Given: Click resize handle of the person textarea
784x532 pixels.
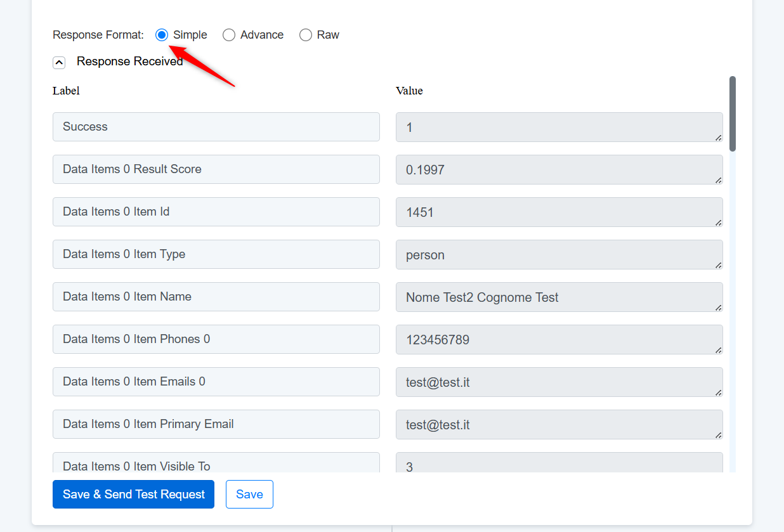Looking at the screenshot, I should point(718,265).
